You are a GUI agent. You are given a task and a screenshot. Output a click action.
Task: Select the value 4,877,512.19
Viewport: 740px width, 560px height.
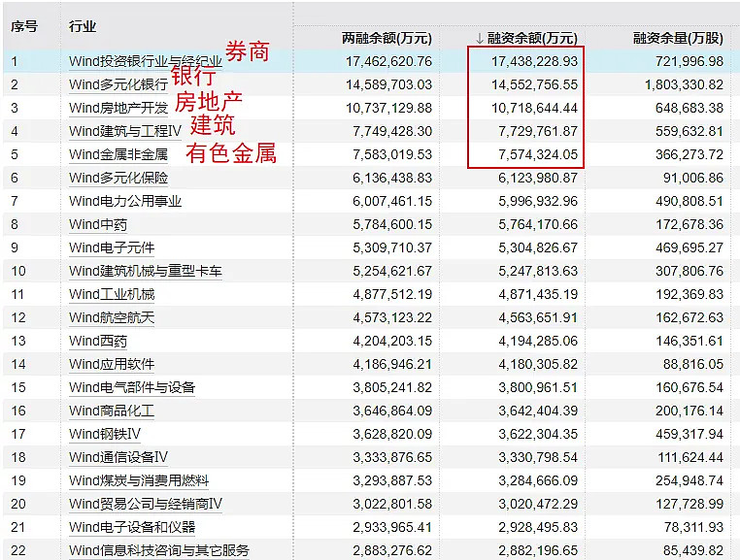392,294
